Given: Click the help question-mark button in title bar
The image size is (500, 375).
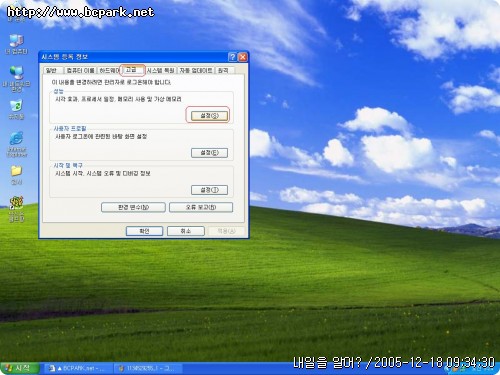Looking at the screenshot, I should click(233, 57).
